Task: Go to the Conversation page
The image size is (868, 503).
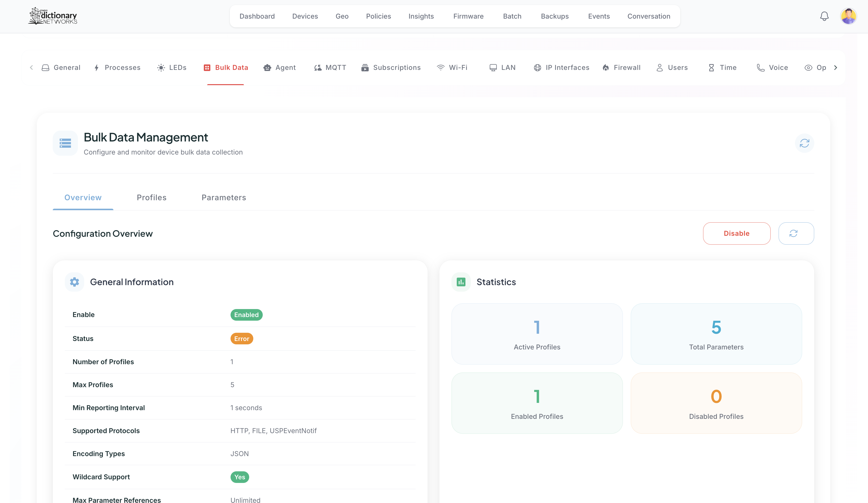Action: [x=649, y=16]
